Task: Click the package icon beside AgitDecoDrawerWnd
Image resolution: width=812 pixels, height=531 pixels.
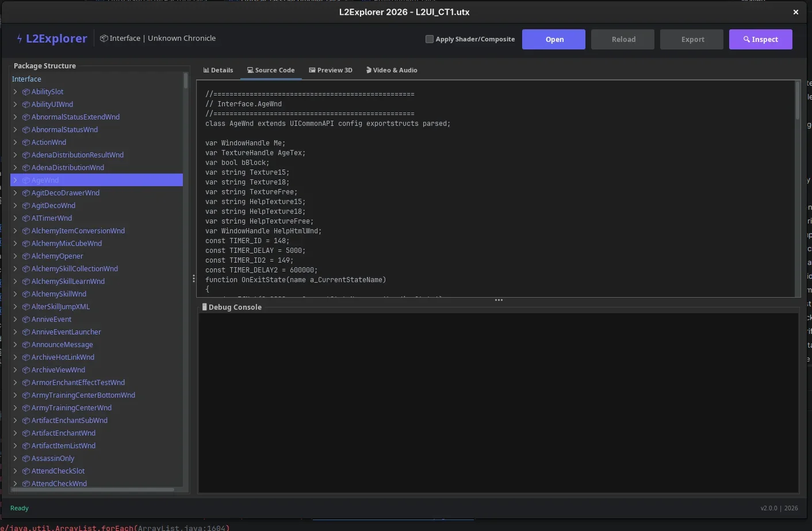Action: pos(26,193)
